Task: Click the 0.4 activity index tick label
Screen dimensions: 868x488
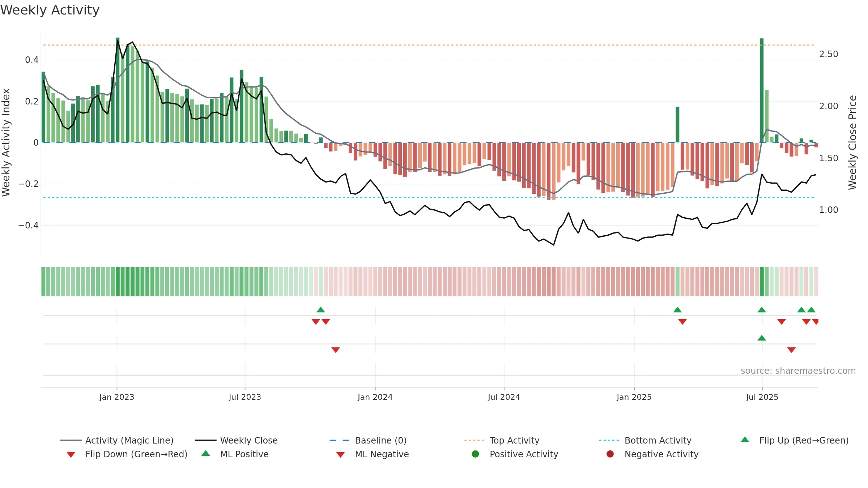Action: pos(32,60)
